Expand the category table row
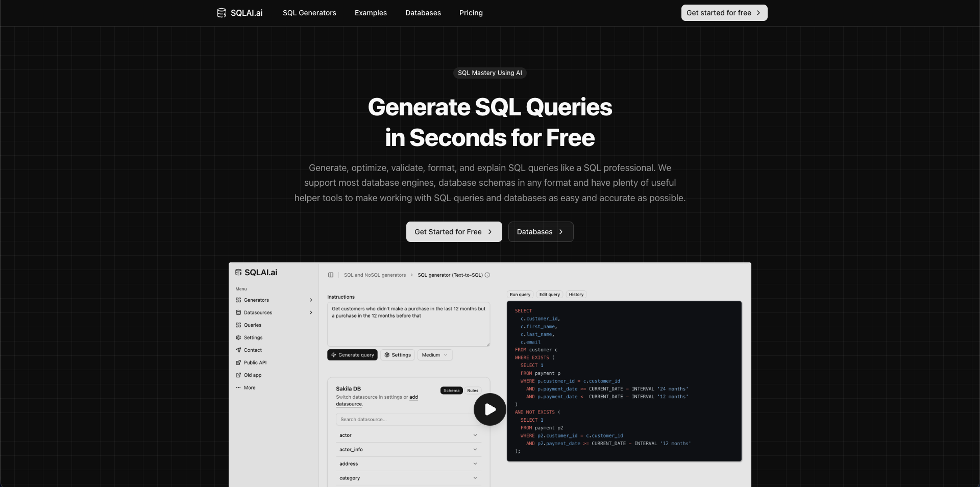Screen dimensions: 980x487 [408, 478]
